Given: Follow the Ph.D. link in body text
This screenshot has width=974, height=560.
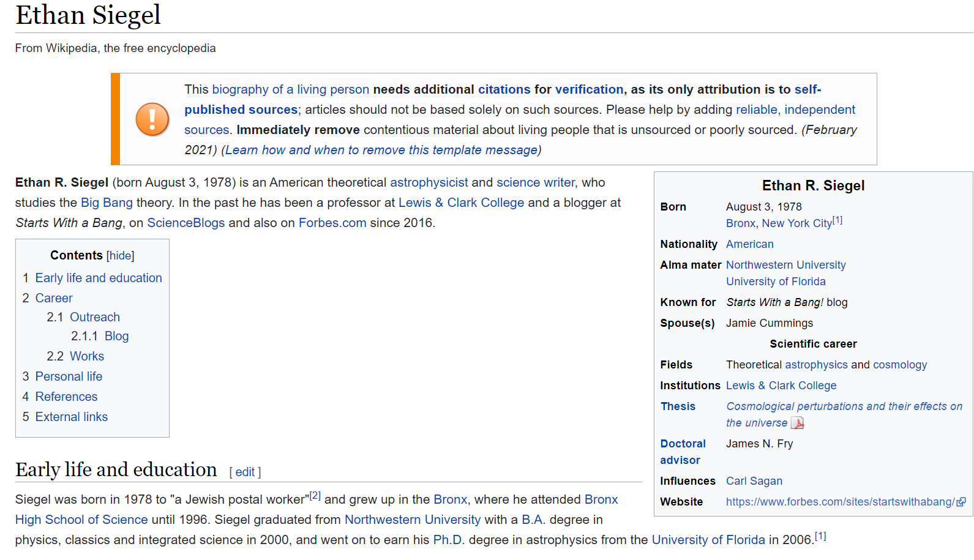Looking at the screenshot, I should pyautogui.click(x=449, y=540).
